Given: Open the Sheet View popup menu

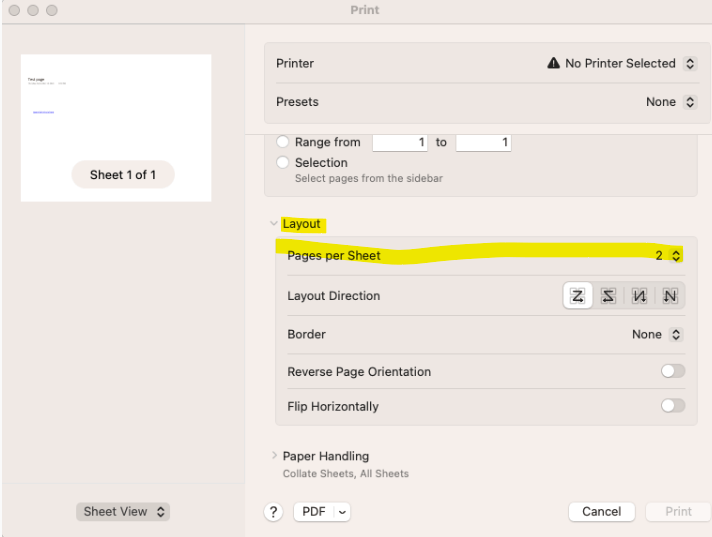Looking at the screenshot, I should coord(123,512).
